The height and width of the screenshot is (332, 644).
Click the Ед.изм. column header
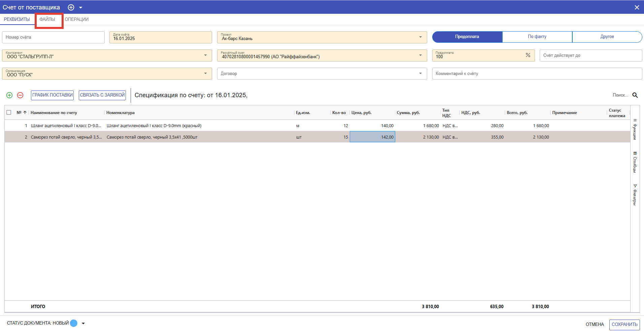tap(303, 113)
